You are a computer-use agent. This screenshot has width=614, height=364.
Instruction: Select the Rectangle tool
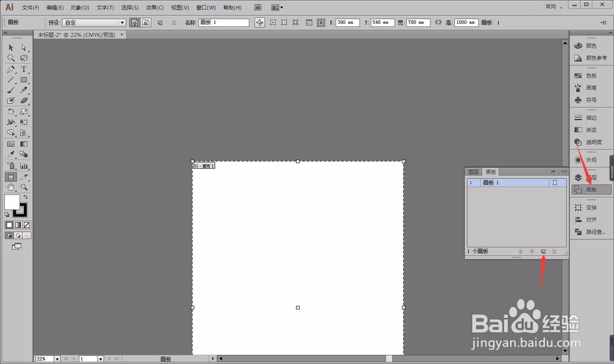click(x=24, y=80)
